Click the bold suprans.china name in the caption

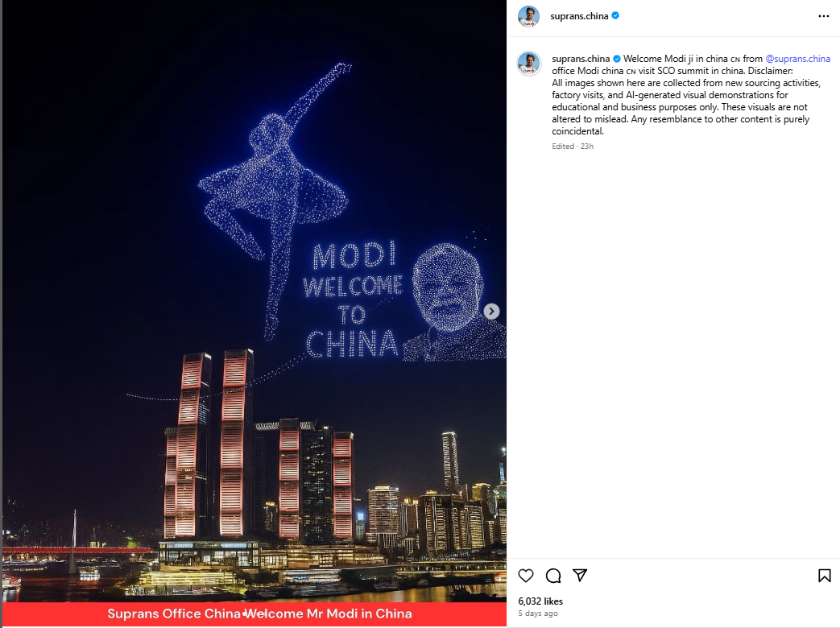581,58
